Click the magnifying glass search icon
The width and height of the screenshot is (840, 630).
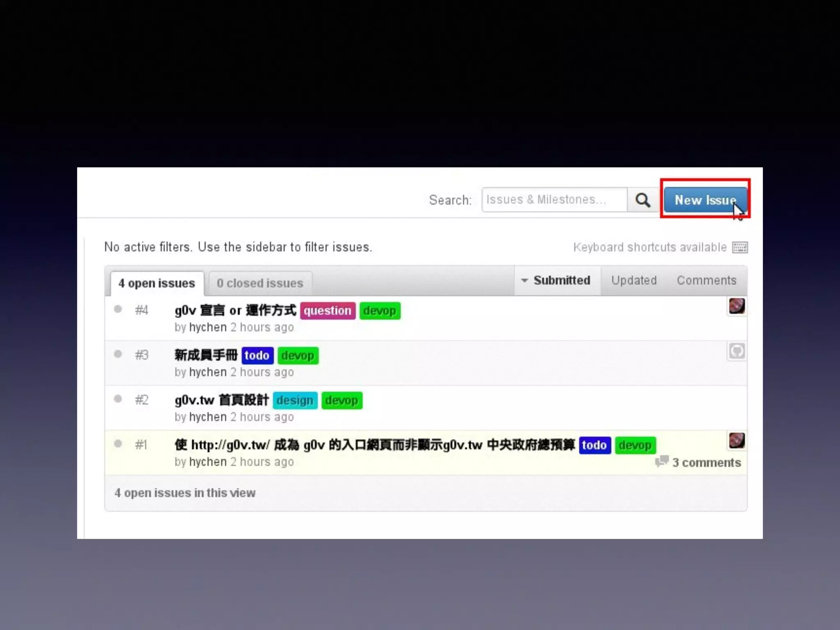point(643,200)
